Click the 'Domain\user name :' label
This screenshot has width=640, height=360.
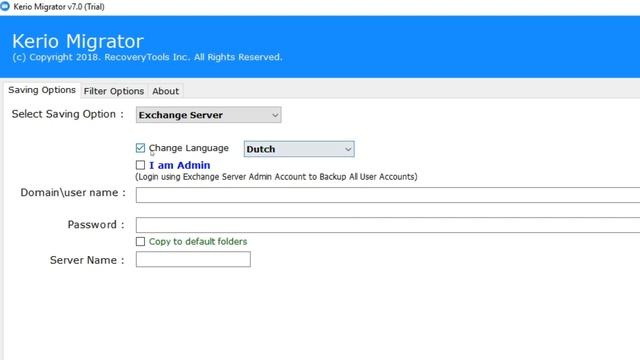click(x=73, y=193)
